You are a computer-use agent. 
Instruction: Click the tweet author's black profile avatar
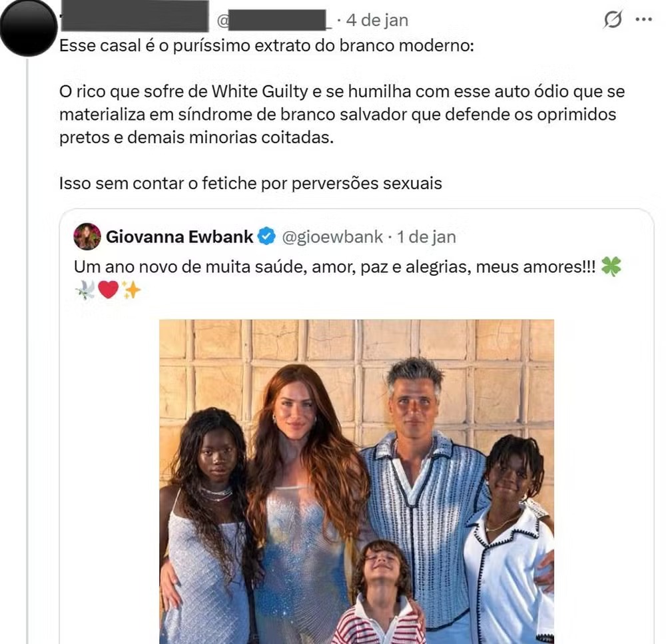pyautogui.click(x=28, y=27)
